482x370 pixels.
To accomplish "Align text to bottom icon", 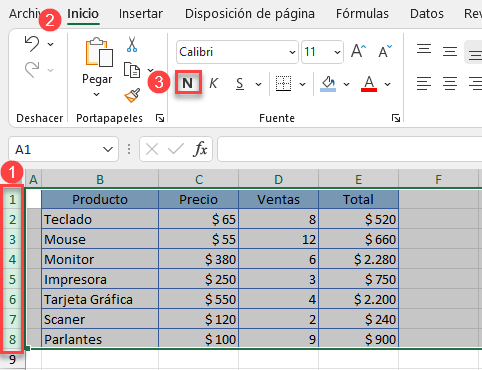I will [x=475, y=54].
